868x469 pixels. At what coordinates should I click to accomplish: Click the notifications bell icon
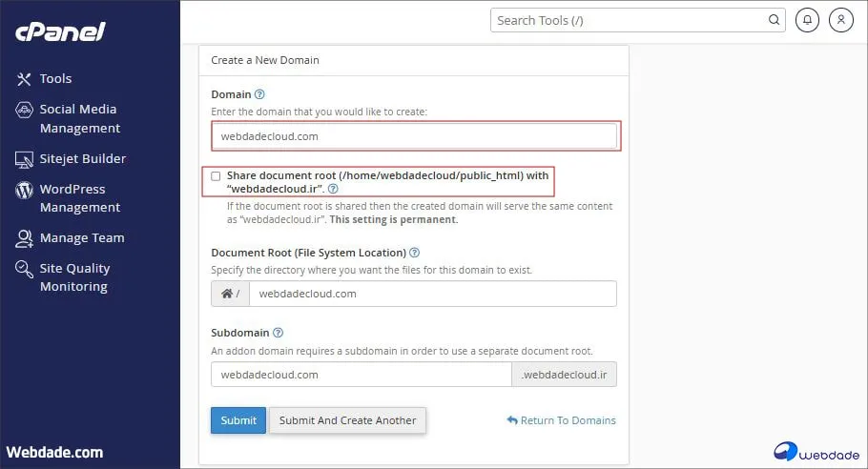[x=807, y=20]
